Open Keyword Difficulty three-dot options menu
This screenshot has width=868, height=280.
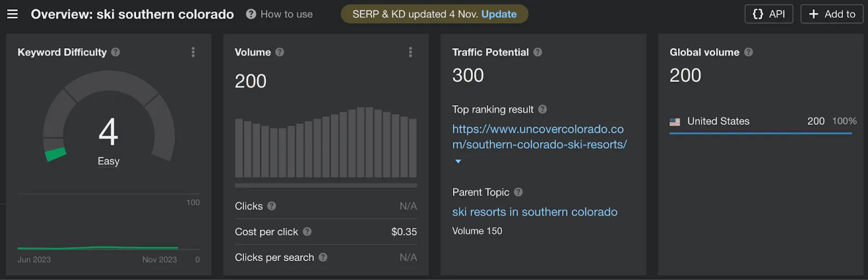tap(193, 52)
